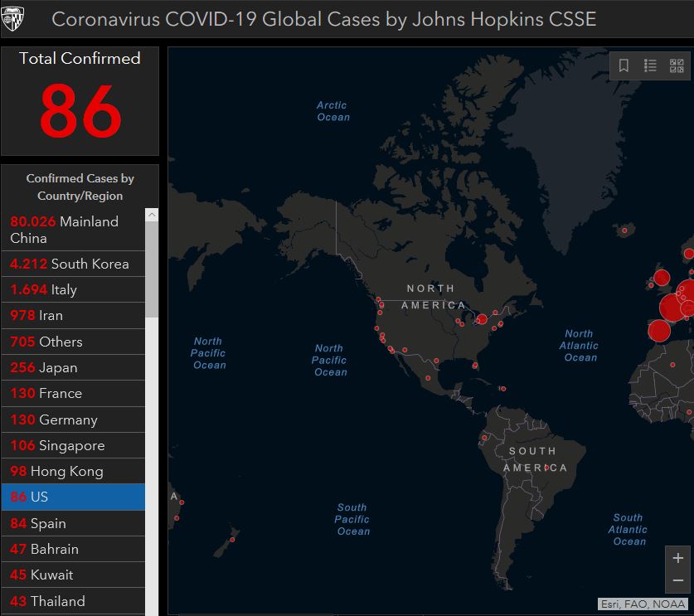Click the large red marker near Toronto
Viewport: 694px width, 616px height.
pos(482,318)
